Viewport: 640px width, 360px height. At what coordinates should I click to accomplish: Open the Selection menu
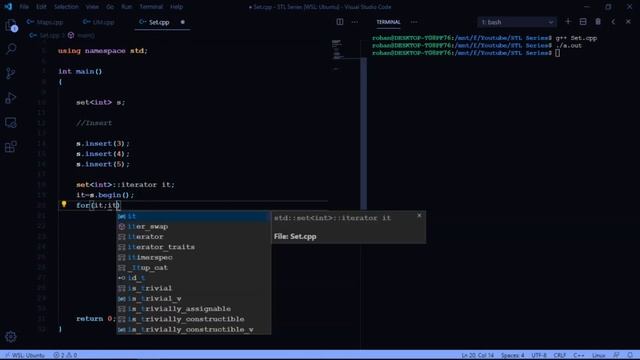click(66, 7)
